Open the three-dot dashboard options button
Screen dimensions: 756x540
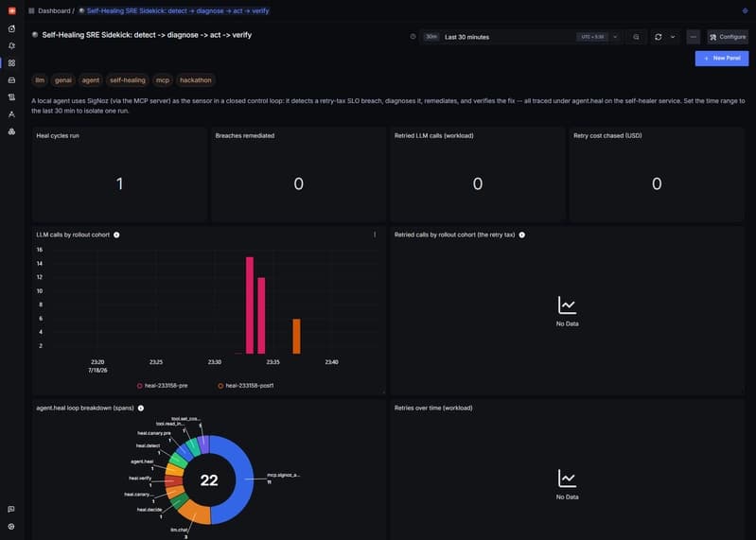click(x=694, y=37)
